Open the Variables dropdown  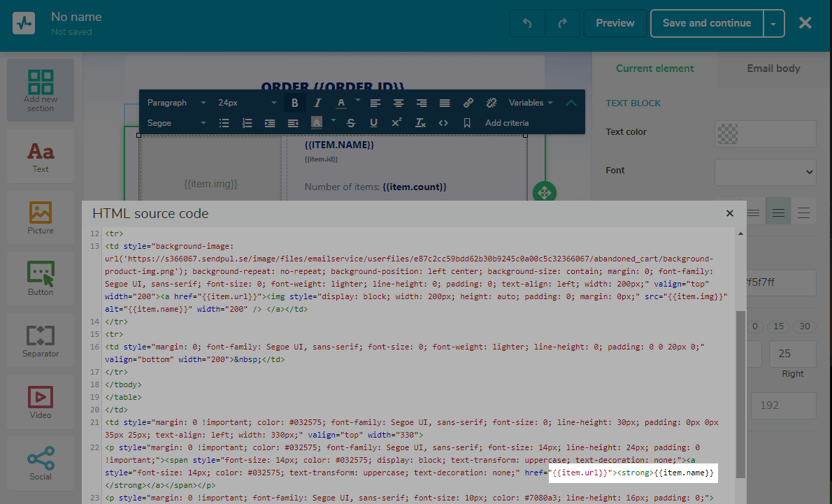pyautogui.click(x=531, y=103)
